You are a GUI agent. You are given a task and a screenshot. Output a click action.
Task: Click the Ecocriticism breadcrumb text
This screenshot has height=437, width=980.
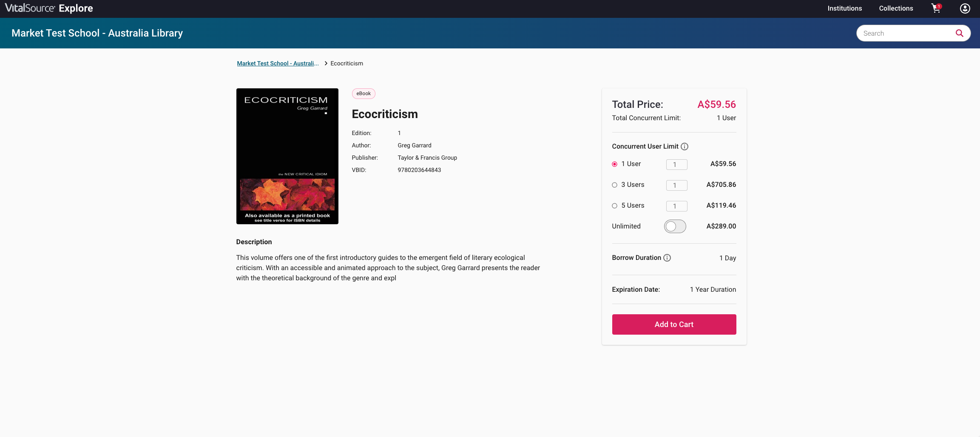pyautogui.click(x=347, y=63)
